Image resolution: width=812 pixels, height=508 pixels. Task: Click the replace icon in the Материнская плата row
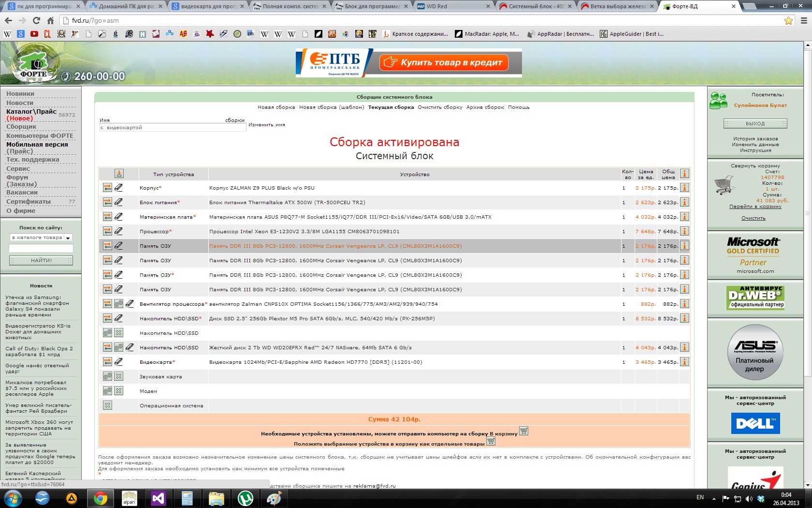[x=107, y=217]
